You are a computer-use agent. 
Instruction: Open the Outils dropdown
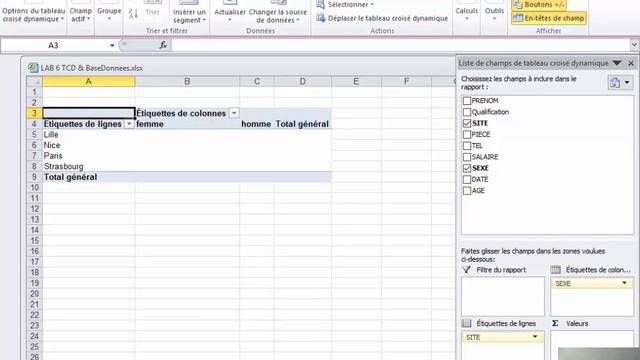click(494, 13)
